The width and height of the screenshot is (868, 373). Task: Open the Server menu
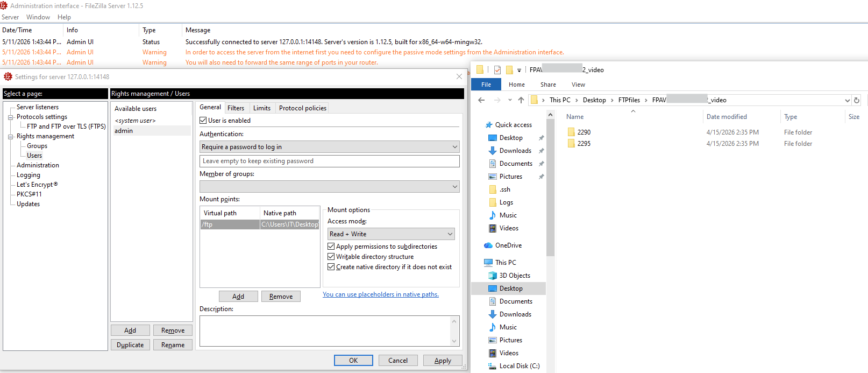(10, 17)
